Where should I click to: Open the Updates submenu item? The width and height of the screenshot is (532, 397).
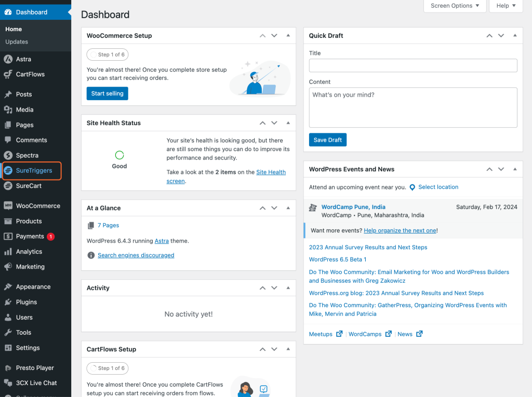coord(17,42)
